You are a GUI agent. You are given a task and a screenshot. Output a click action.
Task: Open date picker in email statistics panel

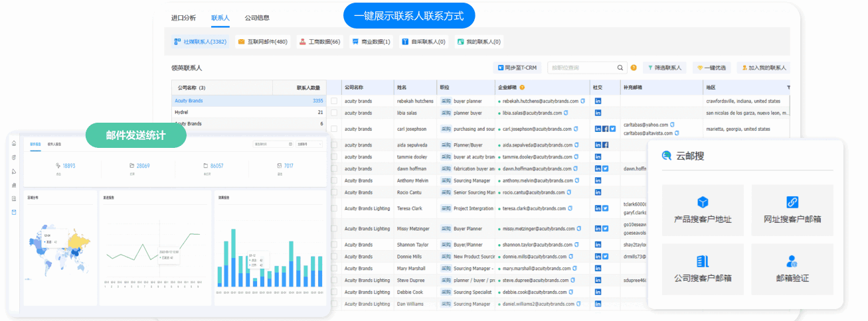click(273, 143)
